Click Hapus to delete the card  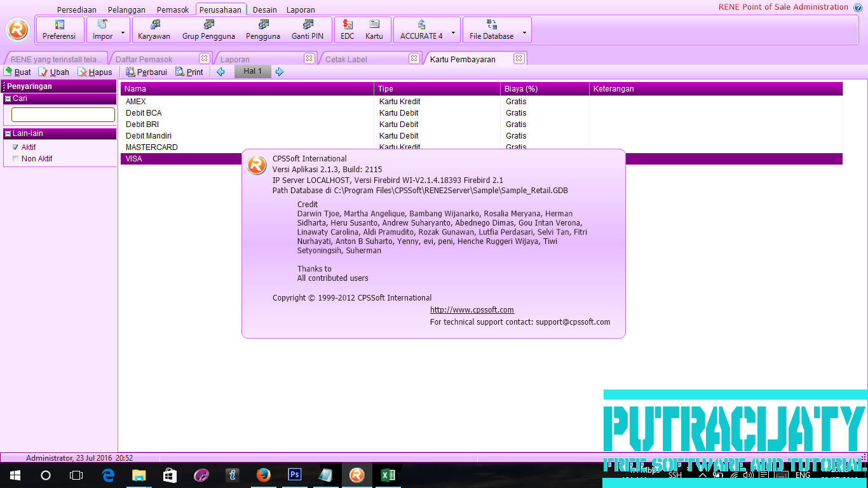tap(95, 72)
